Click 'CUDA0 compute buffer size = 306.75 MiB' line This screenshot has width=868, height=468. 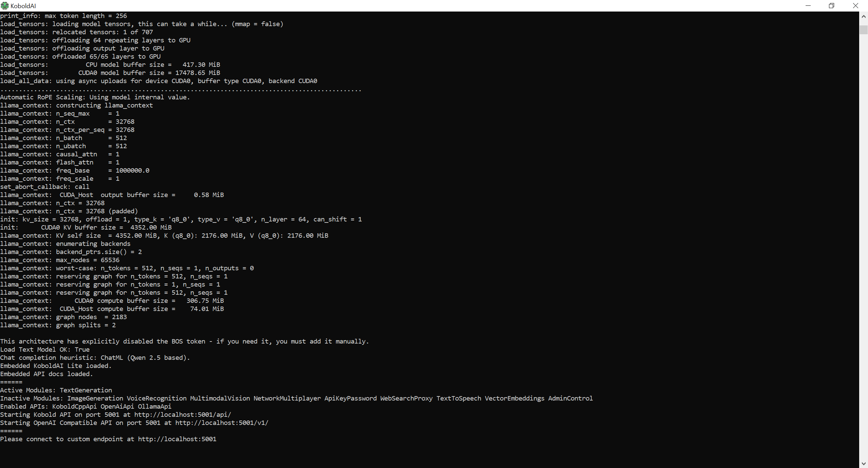(112, 301)
